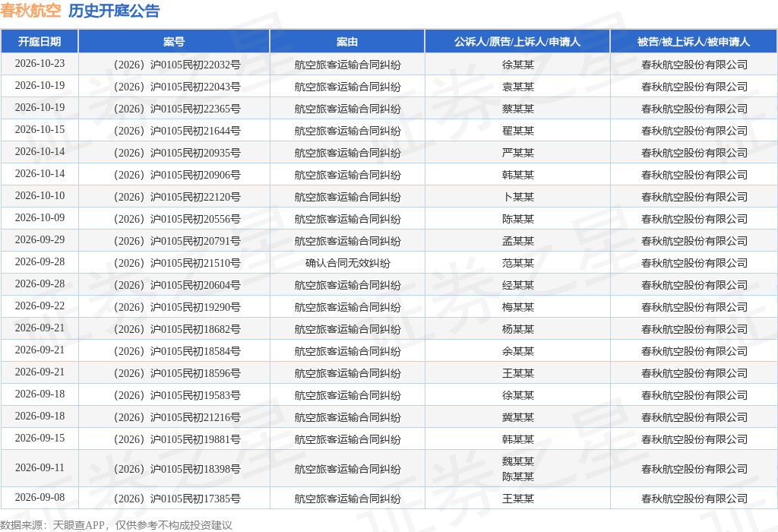Click the data source note mentioning 天眼查APP

coord(116,525)
